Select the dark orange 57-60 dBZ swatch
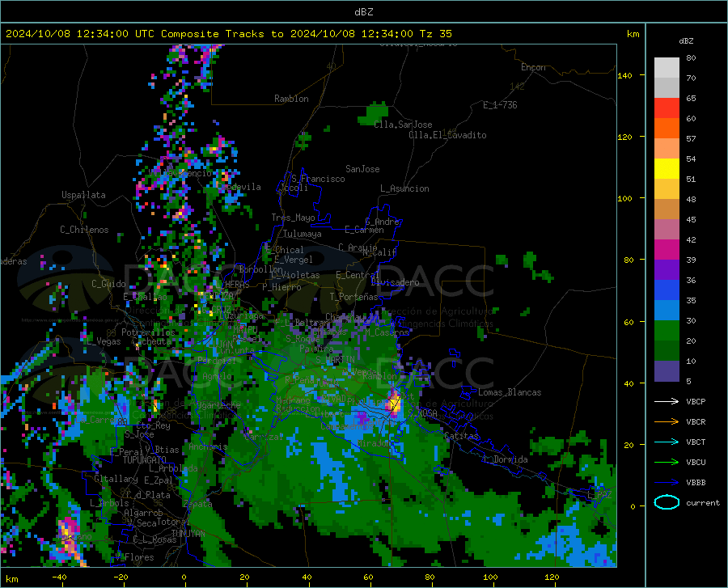The width and height of the screenshot is (728, 588). pos(667,129)
